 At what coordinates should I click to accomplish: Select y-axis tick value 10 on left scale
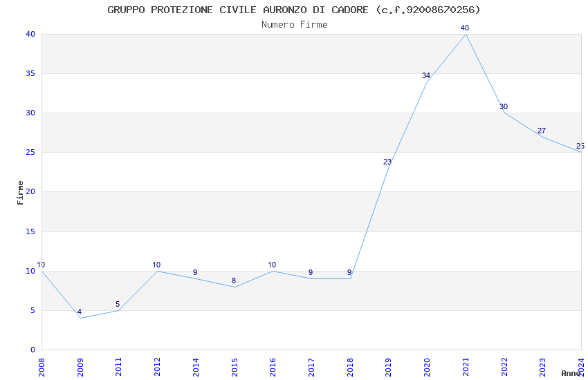pos(30,271)
